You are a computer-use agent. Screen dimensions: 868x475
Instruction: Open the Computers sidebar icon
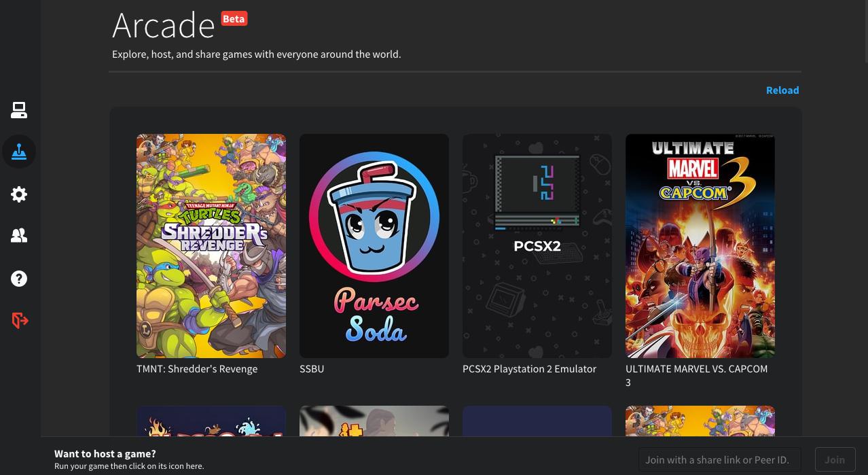pos(19,110)
